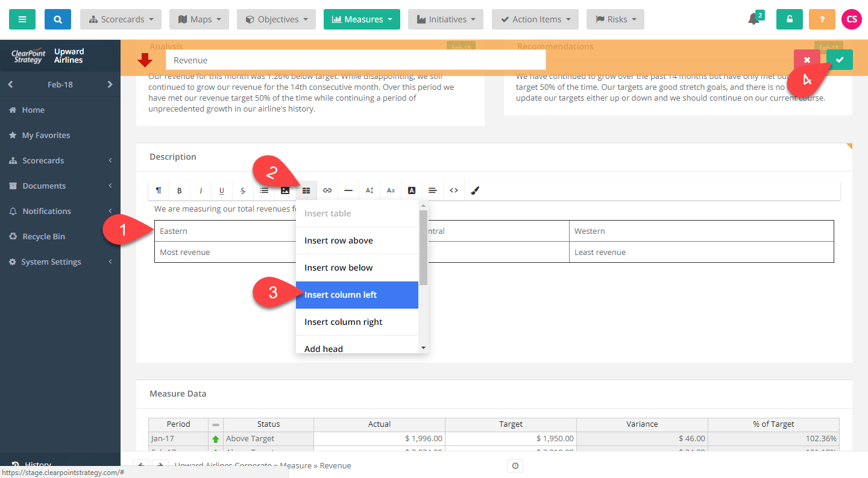Click the green unlock padlock icon
The width and height of the screenshot is (868, 478).
[789, 19]
